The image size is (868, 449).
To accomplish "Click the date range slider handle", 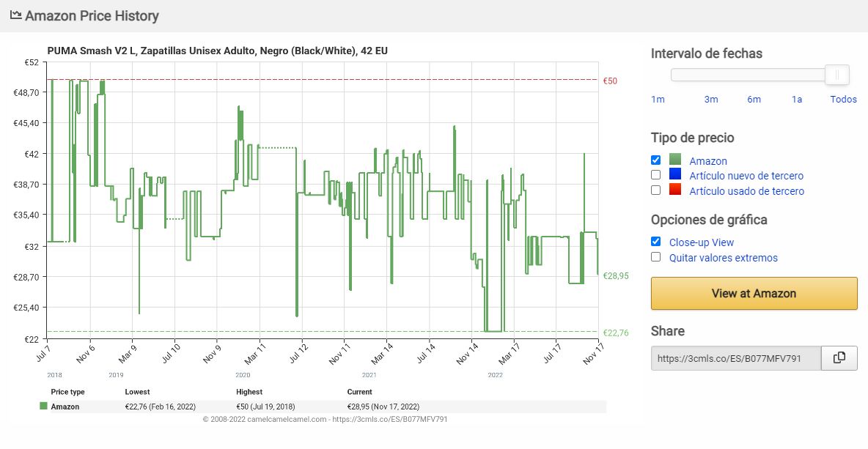I will click(x=837, y=75).
